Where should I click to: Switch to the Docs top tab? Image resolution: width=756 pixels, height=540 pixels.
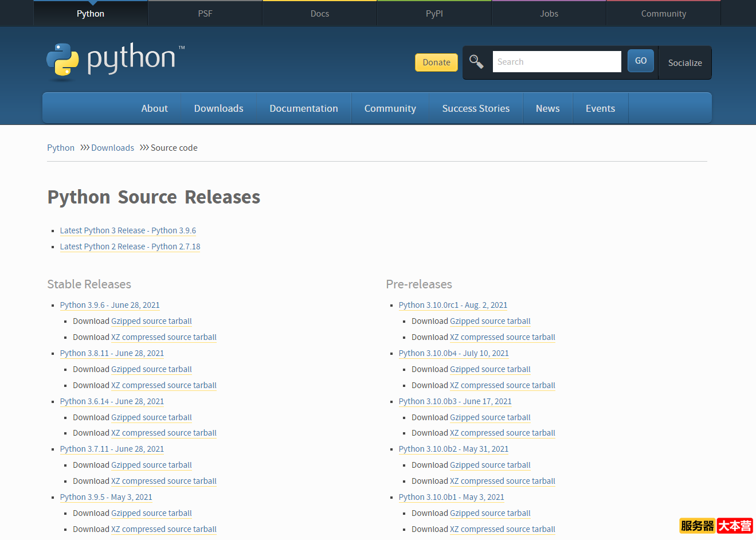[x=320, y=13]
